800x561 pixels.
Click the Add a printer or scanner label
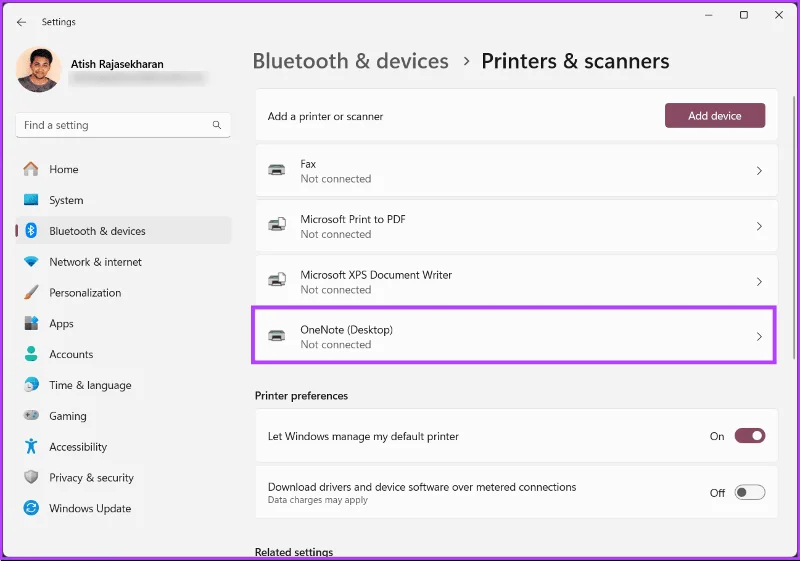[326, 116]
